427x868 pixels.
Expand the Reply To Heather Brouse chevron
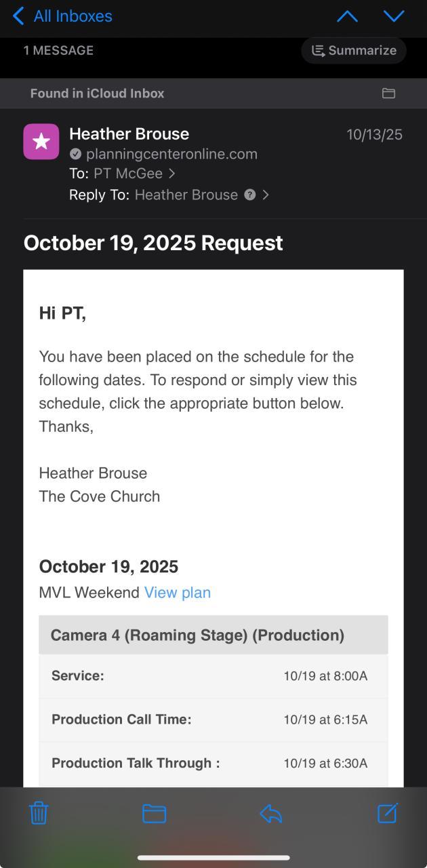pyautogui.click(x=266, y=195)
